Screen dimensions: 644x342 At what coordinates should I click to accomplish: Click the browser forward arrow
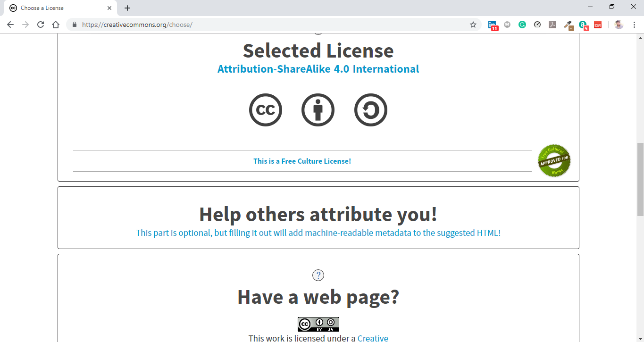pyautogui.click(x=25, y=25)
